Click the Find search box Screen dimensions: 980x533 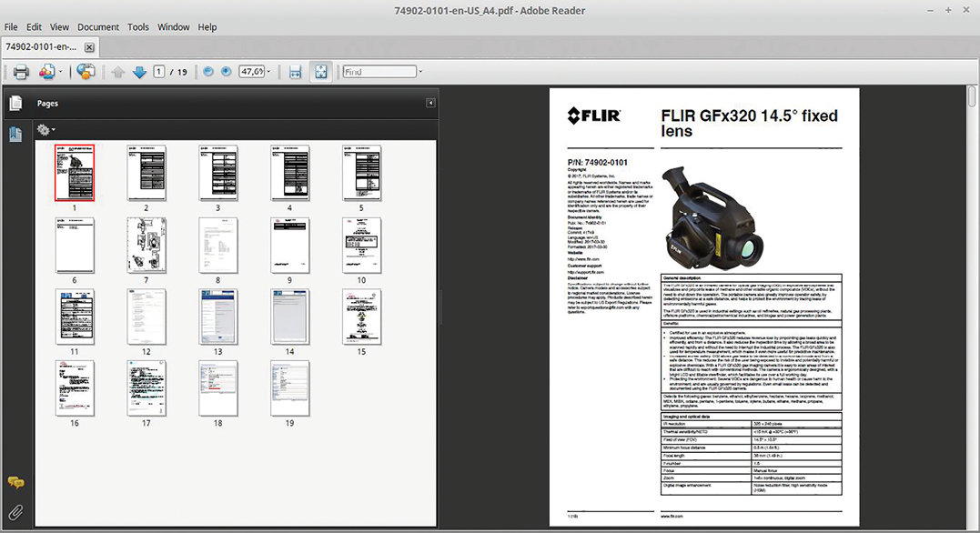click(x=379, y=72)
